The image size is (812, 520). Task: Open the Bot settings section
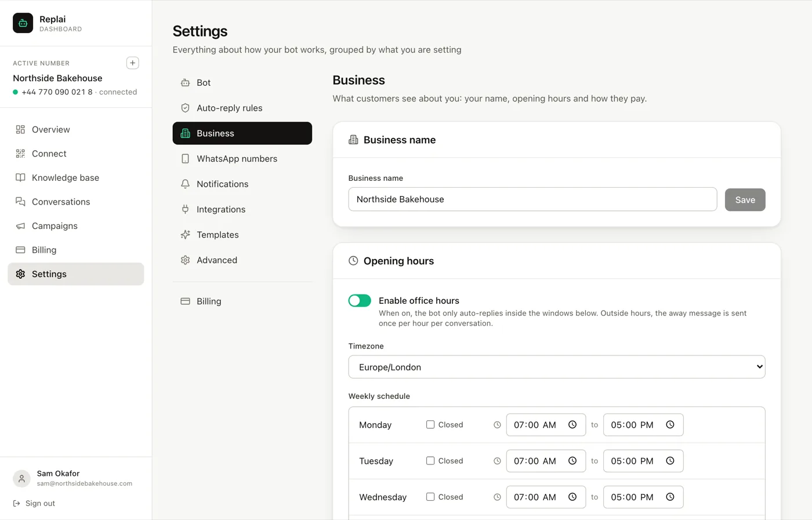pos(242,82)
